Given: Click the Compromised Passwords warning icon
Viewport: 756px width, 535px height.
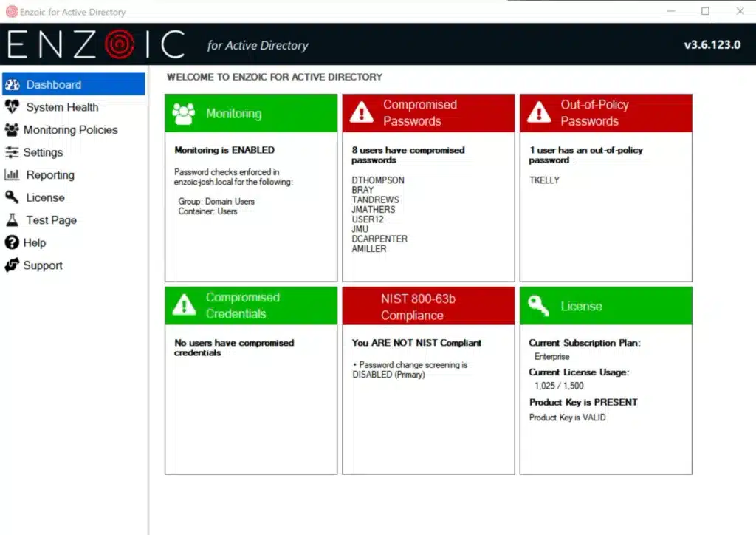Looking at the screenshot, I should 361,112.
